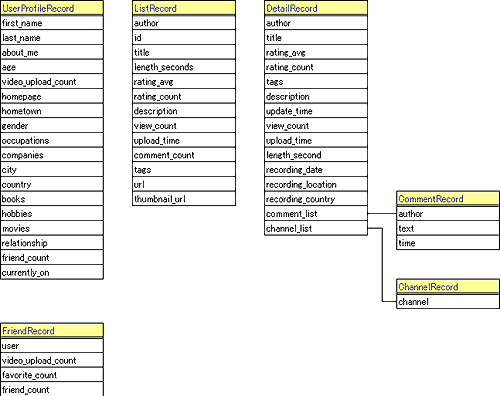The height and width of the screenshot is (396, 500).
Task: Click the recording_country field
Action: tap(316, 199)
